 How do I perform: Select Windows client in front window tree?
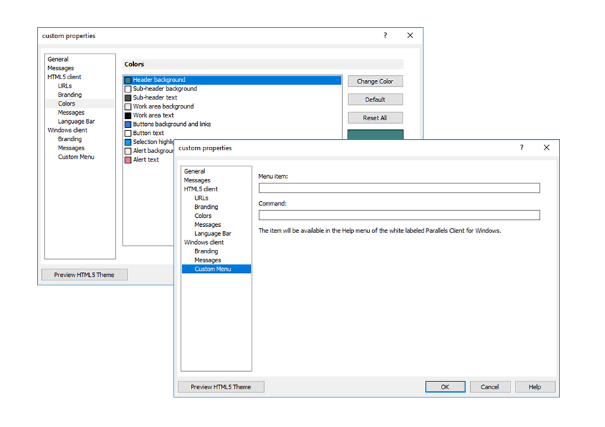point(204,242)
